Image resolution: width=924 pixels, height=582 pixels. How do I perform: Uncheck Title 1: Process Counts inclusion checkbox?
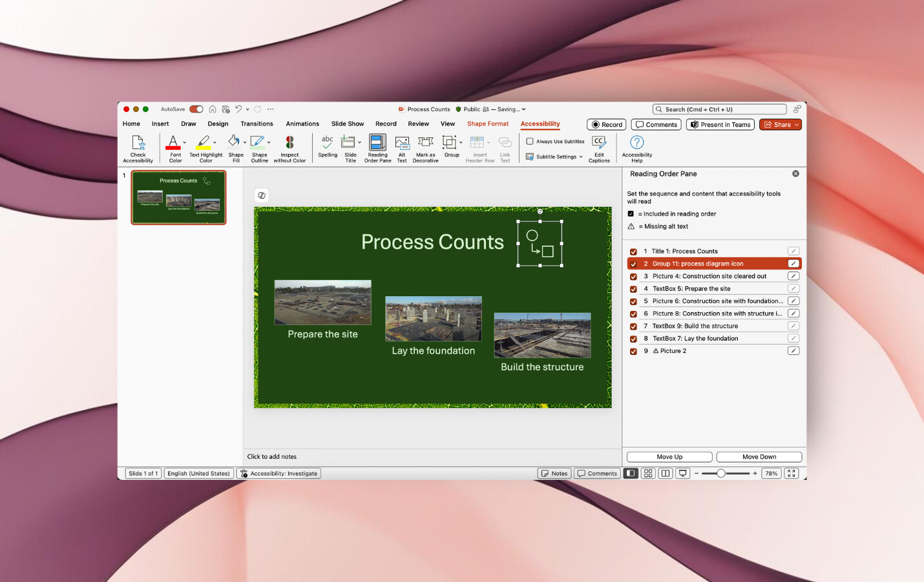pos(633,252)
